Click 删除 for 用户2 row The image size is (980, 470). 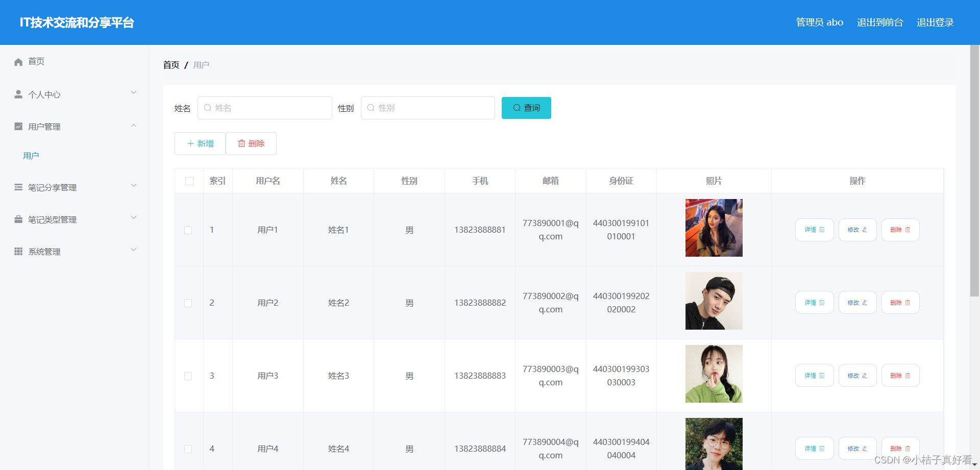tap(900, 303)
